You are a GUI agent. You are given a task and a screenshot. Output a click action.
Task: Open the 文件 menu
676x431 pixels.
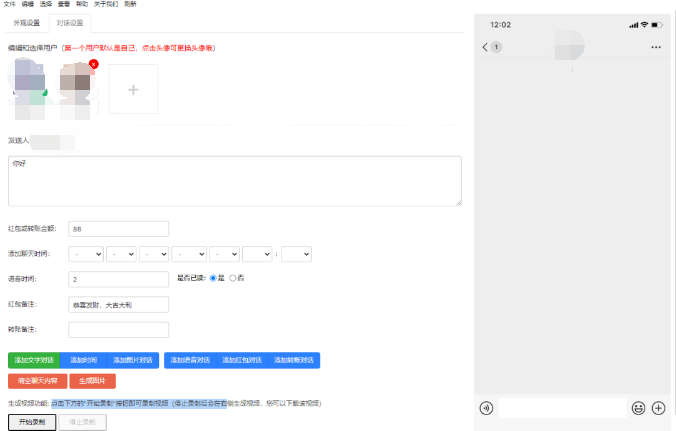pos(9,4)
